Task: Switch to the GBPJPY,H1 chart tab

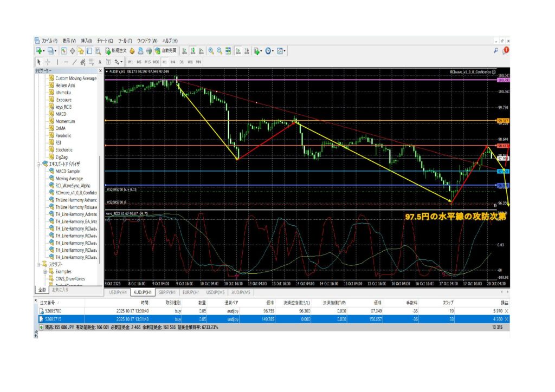Action: tap(168, 292)
